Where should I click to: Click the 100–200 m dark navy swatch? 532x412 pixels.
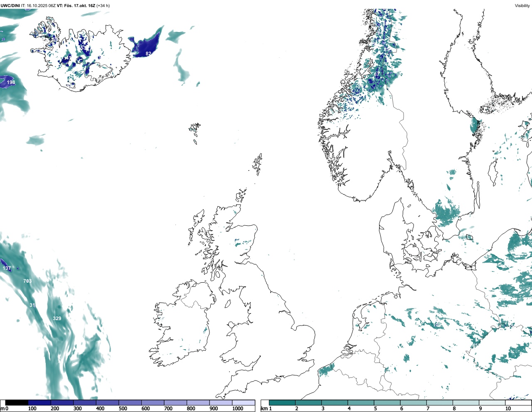tap(39, 402)
